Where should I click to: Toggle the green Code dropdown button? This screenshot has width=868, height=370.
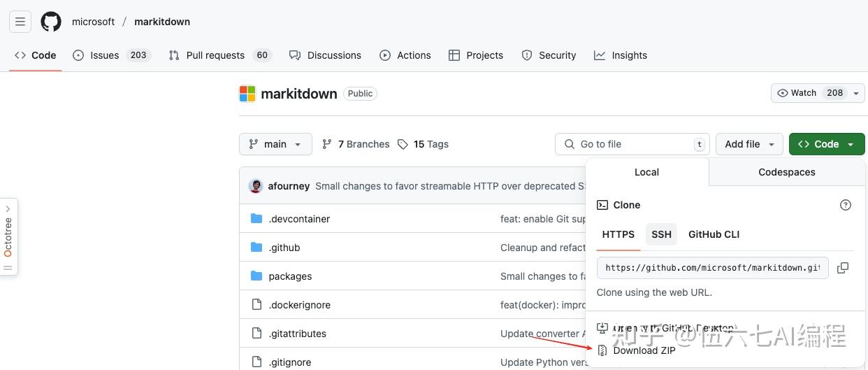tap(826, 144)
